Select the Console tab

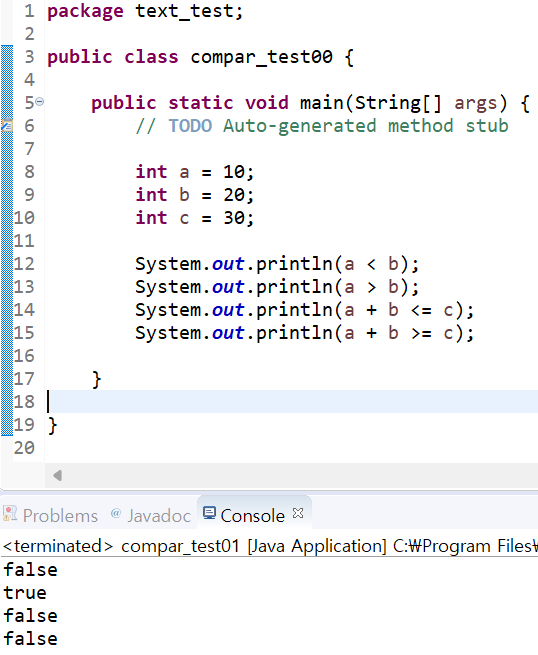[x=244, y=515]
